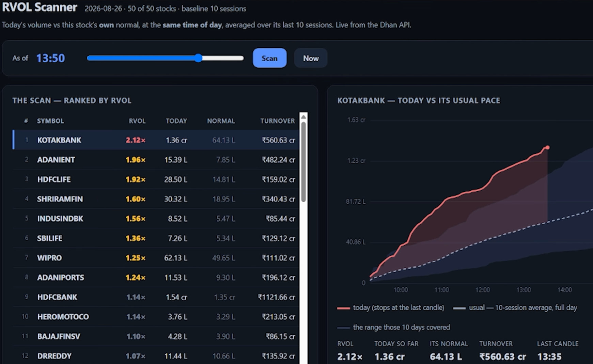
Task: Click the 1.36 cr 'Today So Far' summary value
Action: [x=390, y=357]
